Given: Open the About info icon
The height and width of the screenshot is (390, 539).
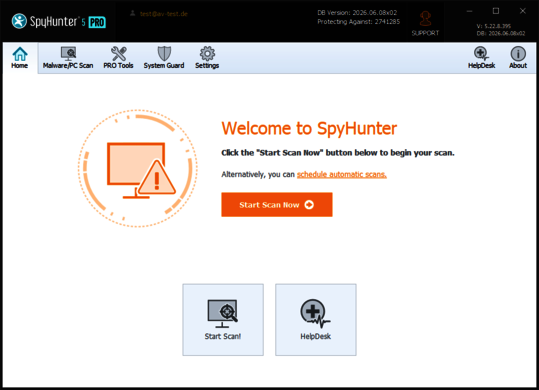Looking at the screenshot, I should pos(518,58).
